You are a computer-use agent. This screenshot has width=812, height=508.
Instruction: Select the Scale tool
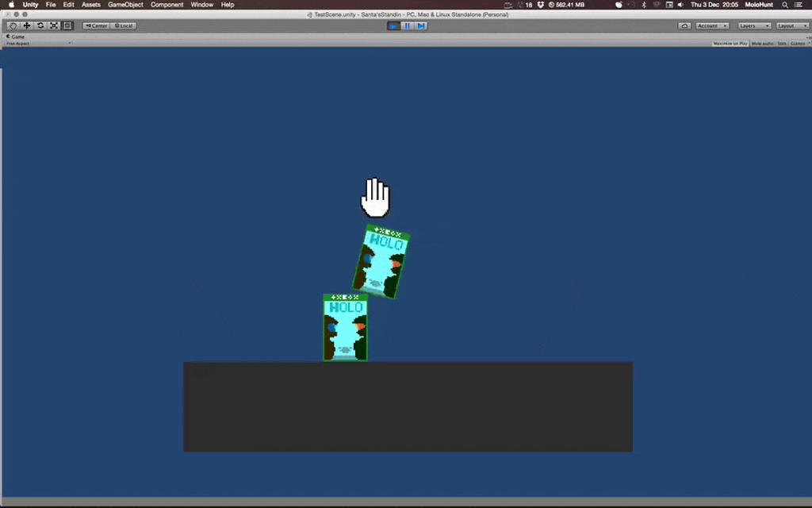click(x=54, y=25)
